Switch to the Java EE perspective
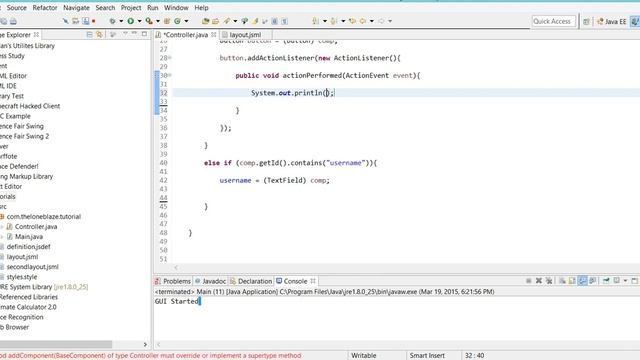Viewport: 640px width, 360px height. [x=611, y=22]
